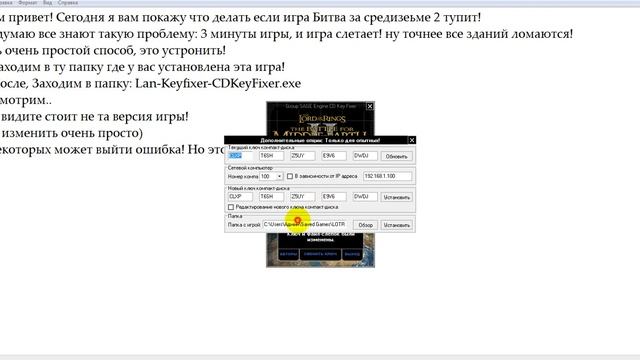Open the Справка menu in Notepad

(67, 2)
